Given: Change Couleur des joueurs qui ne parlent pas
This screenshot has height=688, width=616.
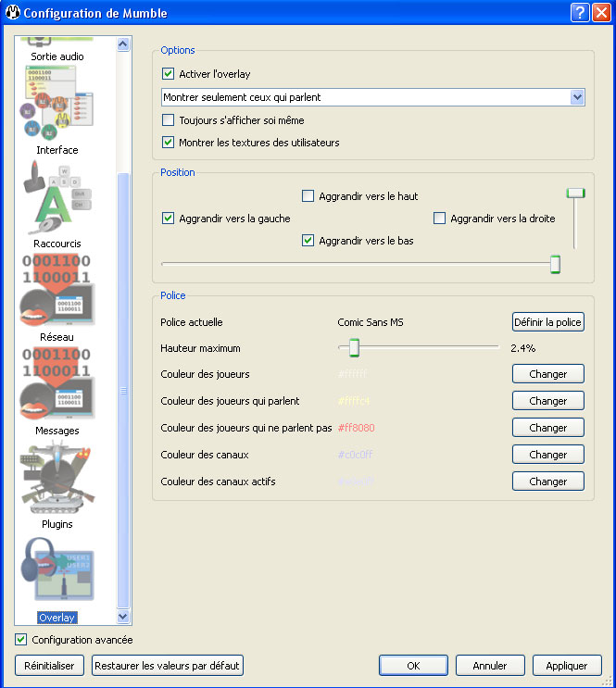Looking at the screenshot, I should click(548, 428).
